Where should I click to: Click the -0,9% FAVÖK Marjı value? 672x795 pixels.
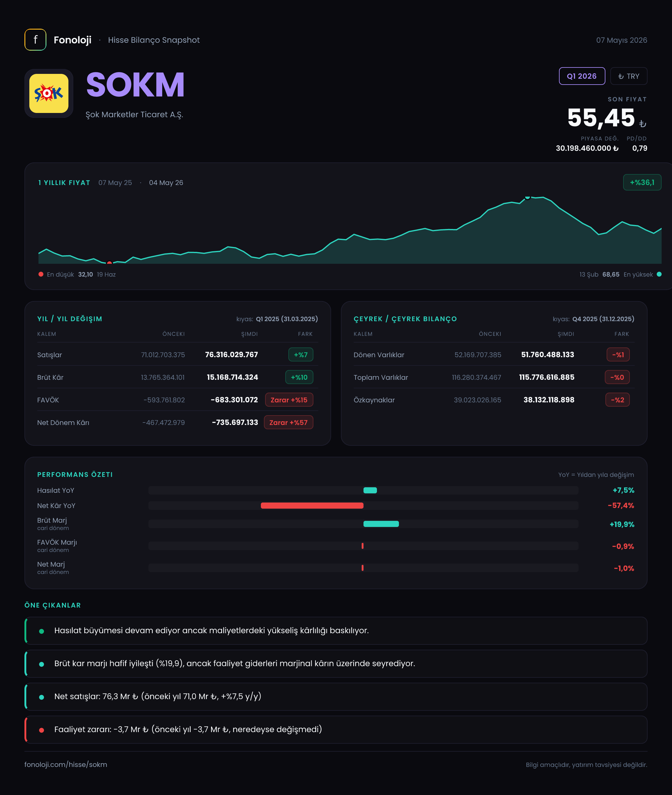[623, 546]
